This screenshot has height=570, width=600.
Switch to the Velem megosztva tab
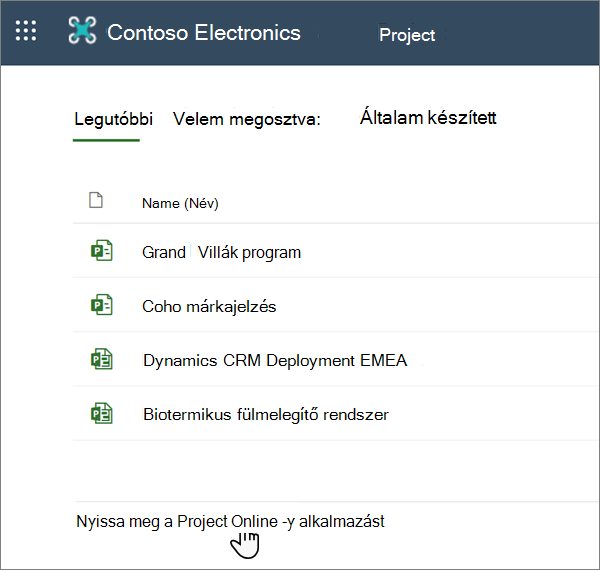click(x=247, y=119)
